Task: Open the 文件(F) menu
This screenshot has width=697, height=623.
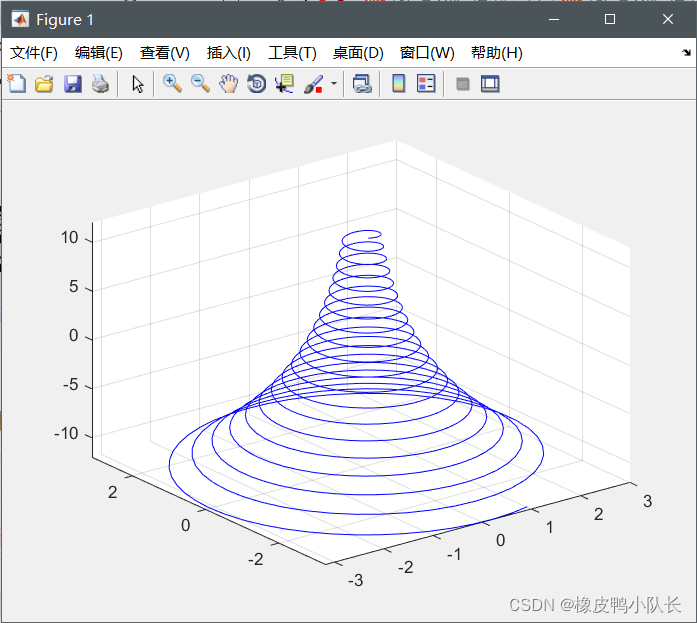Action: (34, 53)
